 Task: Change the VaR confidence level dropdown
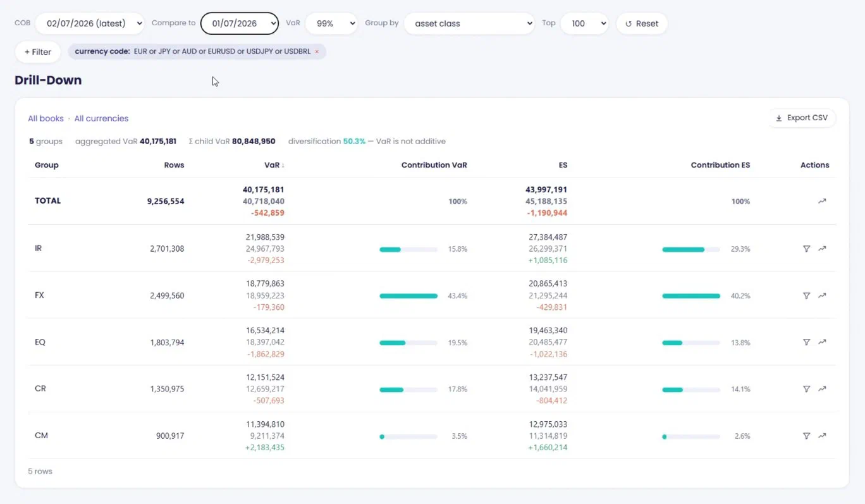coord(331,23)
